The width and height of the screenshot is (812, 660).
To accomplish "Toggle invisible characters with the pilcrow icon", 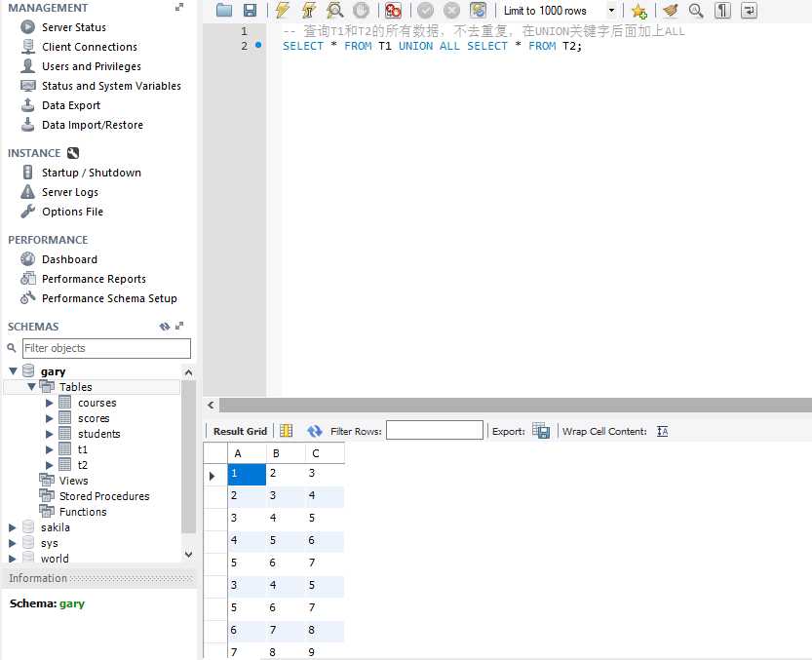I will pyautogui.click(x=722, y=11).
